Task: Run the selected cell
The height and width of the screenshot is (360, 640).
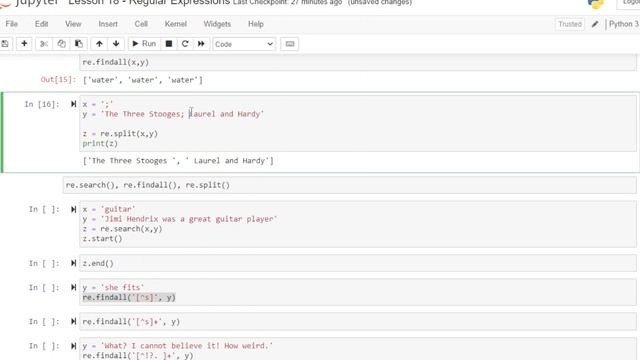Action: pyautogui.click(x=144, y=44)
